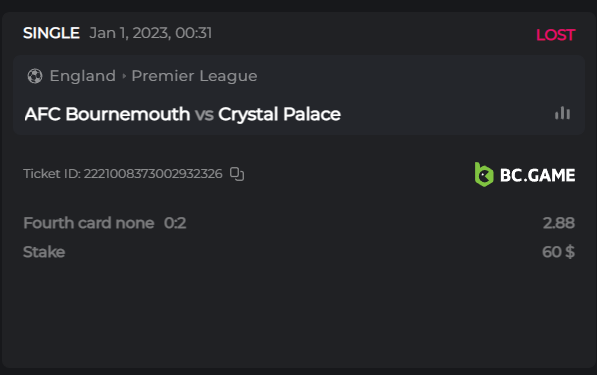597x375 pixels.
Task: Open match statistics bar chart icon
Action: coord(562,113)
